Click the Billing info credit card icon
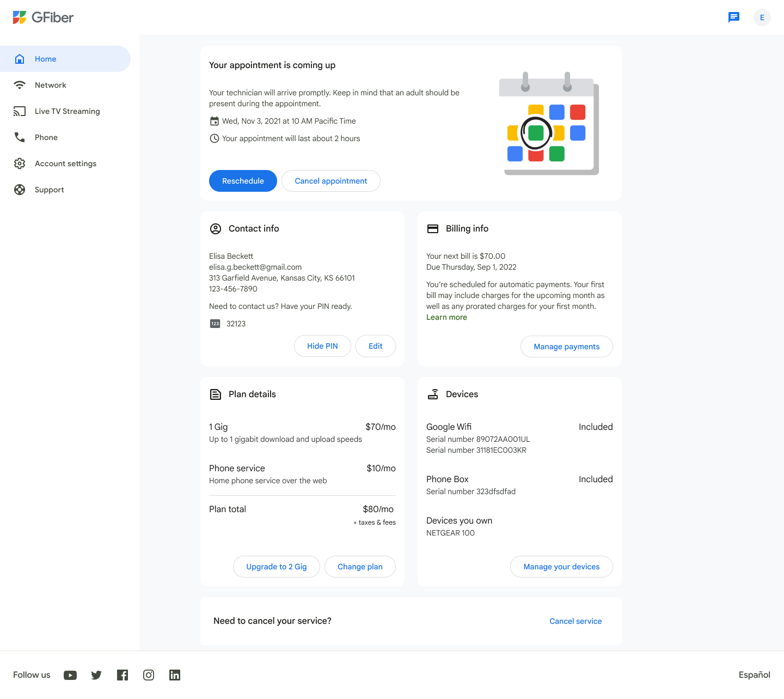Screen dimensions: 784x699 [433, 229]
